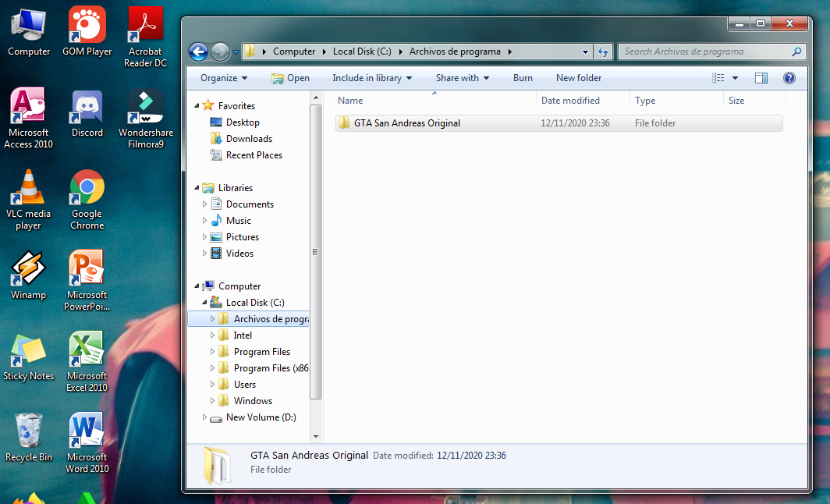Open the Discord desktop shortcut
830x504 pixels.
87,113
